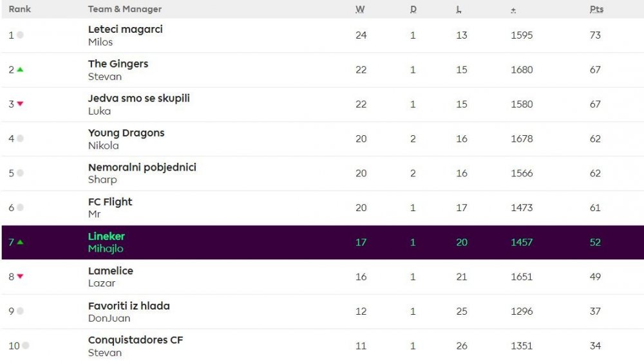Viewport: 644px width, 363px height.
Task: Sort table by the W column header
Action: 360,10
